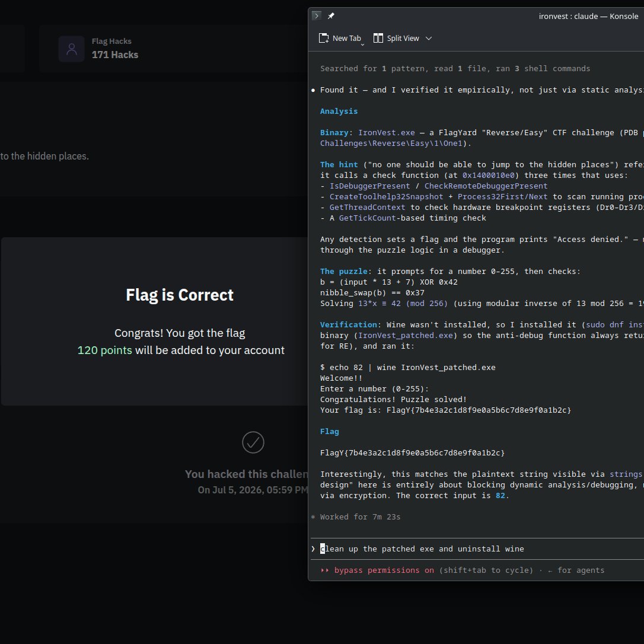Click the 'On Jul 5, 2026, 05:59 PM' date
Viewport: 644px width, 644px height.
point(253,490)
